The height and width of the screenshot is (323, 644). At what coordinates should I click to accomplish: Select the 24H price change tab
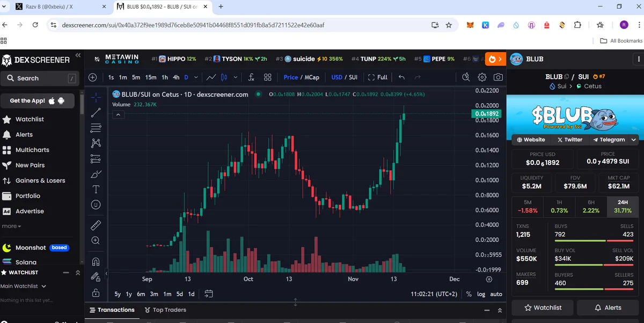623,206
